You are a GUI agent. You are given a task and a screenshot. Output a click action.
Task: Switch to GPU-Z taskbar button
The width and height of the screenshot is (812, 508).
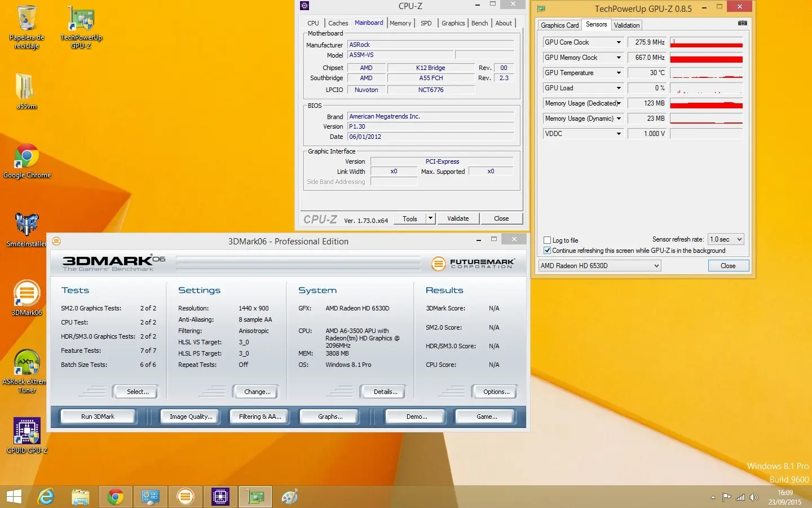point(255,497)
